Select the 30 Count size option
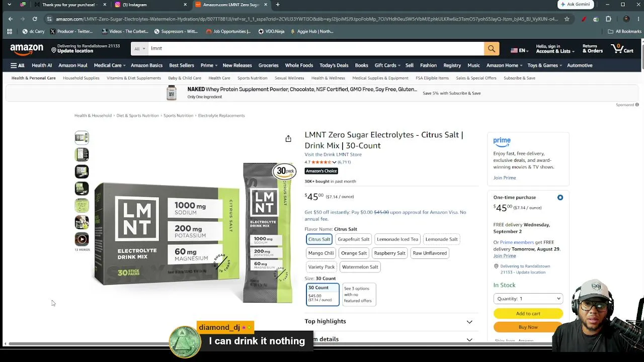The width and height of the screenshot is (644, 362). pyautogui.click(x=323, y=294)
